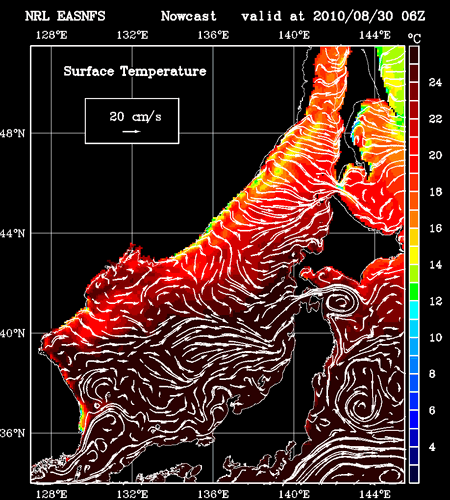This screenshot has width=450, height=500.
Task: Click the NRL EASNFS header text
Action: [x=65, y=16]
